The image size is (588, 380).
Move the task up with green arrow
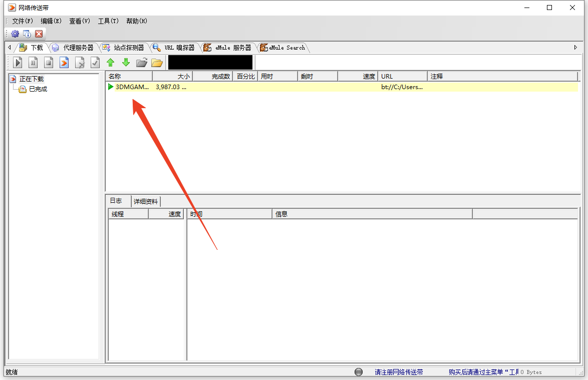[110, 63]
